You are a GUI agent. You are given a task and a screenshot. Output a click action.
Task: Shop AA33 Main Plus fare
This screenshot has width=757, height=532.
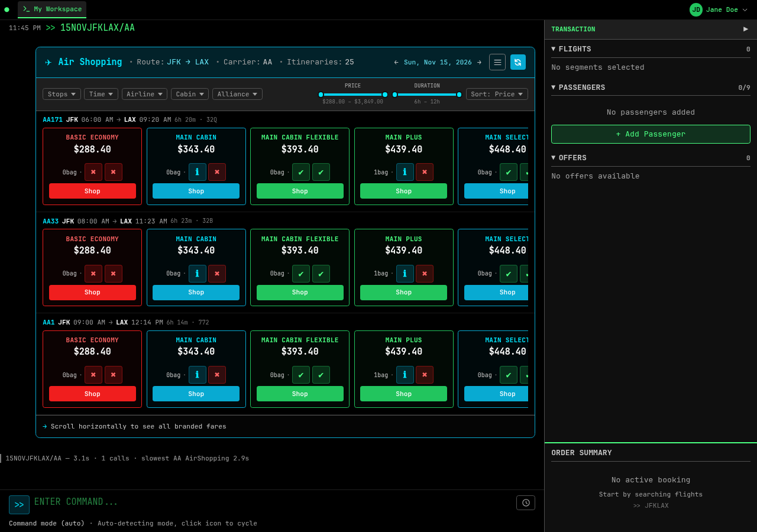[403, 293]
